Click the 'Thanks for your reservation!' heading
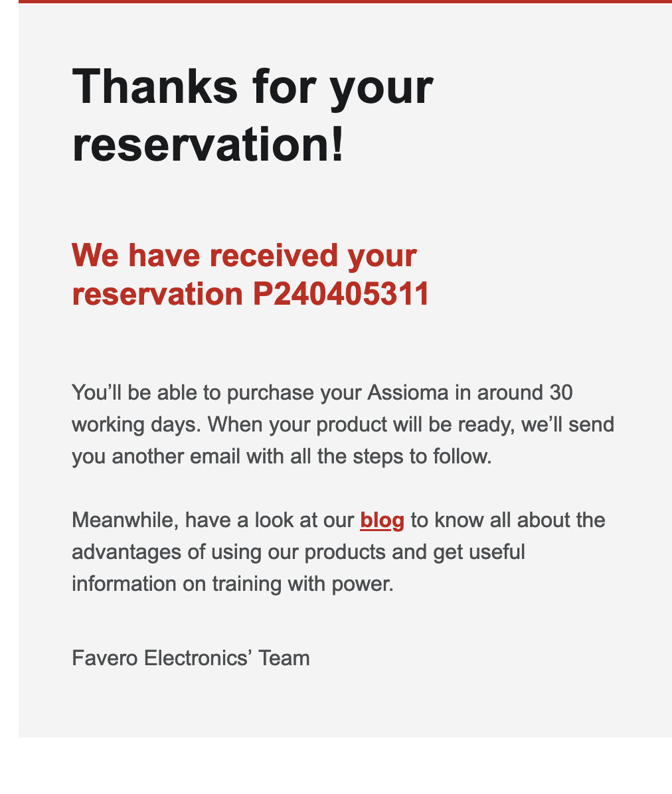Viewport: 672px width, 794px height. coord(252,116)
